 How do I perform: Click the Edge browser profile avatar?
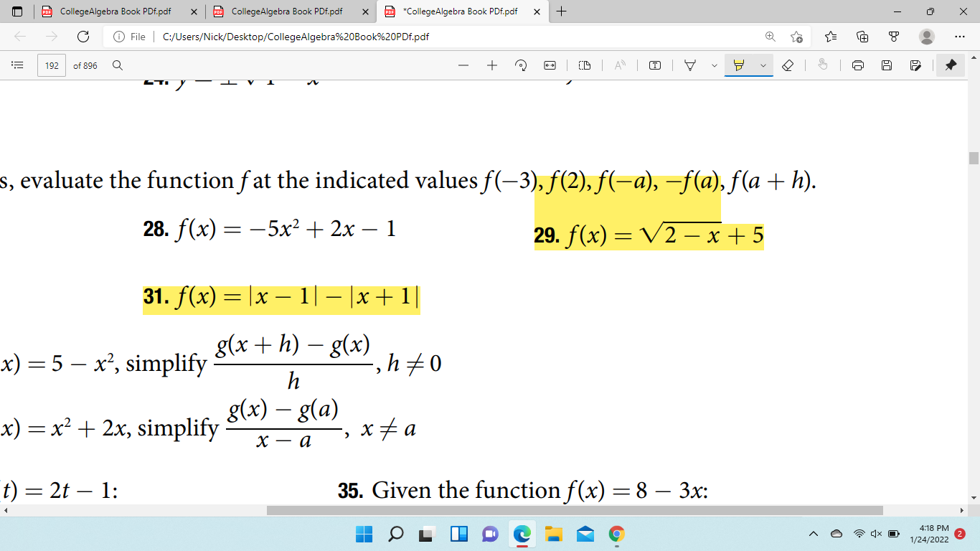pyautogui.click(x=928, y=36)
